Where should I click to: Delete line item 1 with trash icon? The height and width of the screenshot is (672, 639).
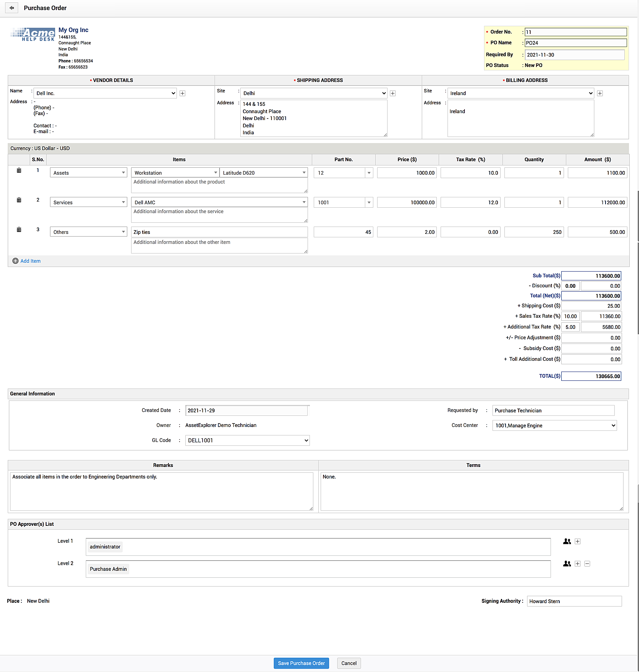click(19, 170)
